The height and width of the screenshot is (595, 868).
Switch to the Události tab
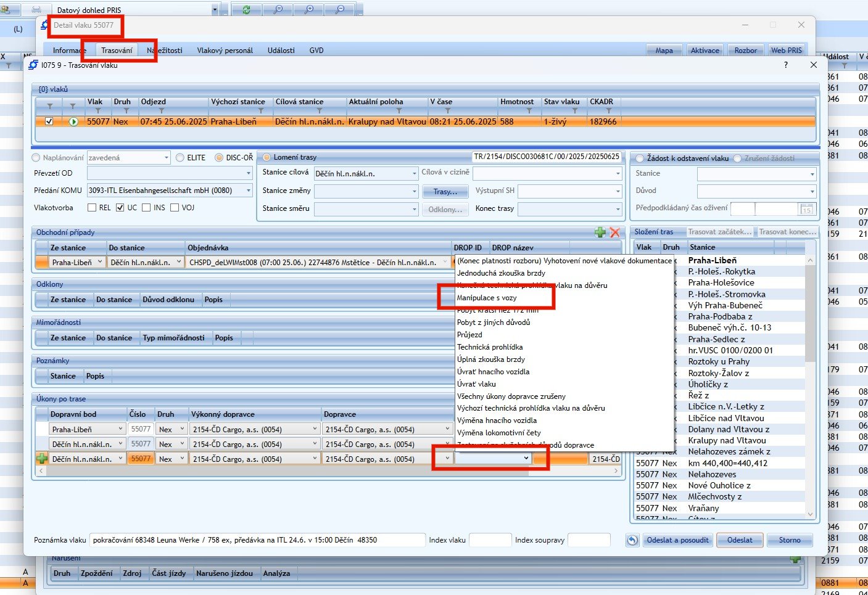coord(281,51)
